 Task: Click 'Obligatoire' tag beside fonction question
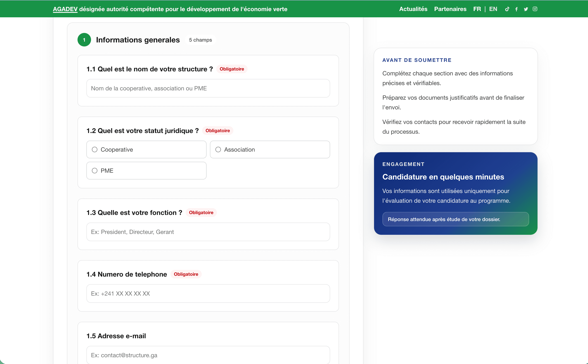201,212
